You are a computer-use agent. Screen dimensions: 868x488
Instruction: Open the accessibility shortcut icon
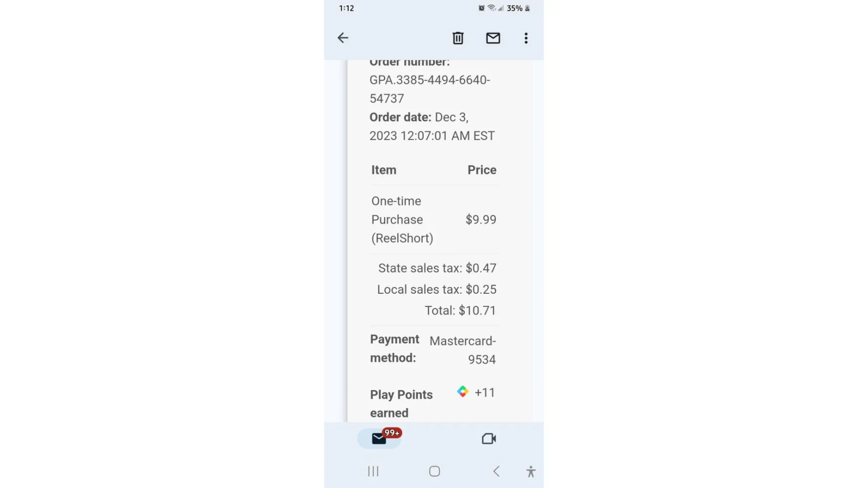tap(531, 471)
